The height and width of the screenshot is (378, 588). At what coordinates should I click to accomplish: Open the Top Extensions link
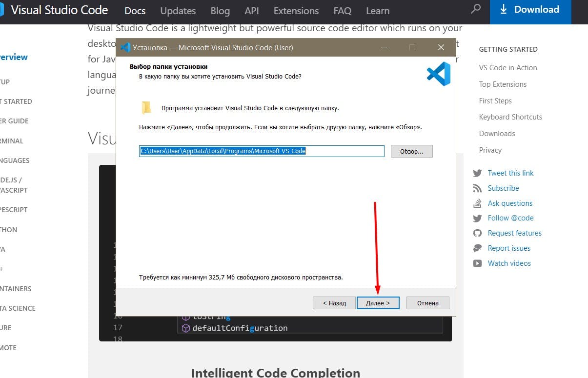(503, 84)
